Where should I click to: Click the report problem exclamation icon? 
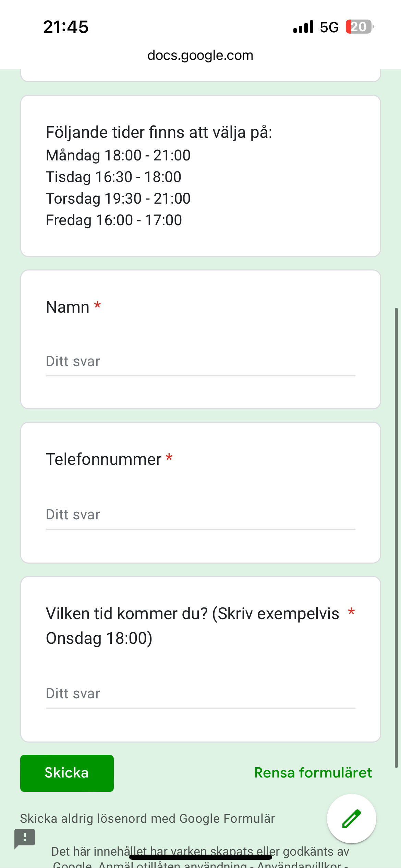[25, 838]
